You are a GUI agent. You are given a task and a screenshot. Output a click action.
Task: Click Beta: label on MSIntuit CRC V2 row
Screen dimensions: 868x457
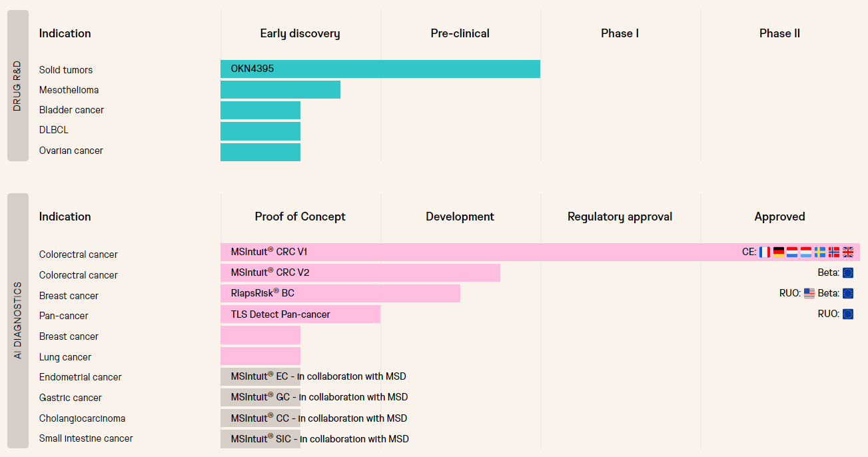click(x=829, y=272)
